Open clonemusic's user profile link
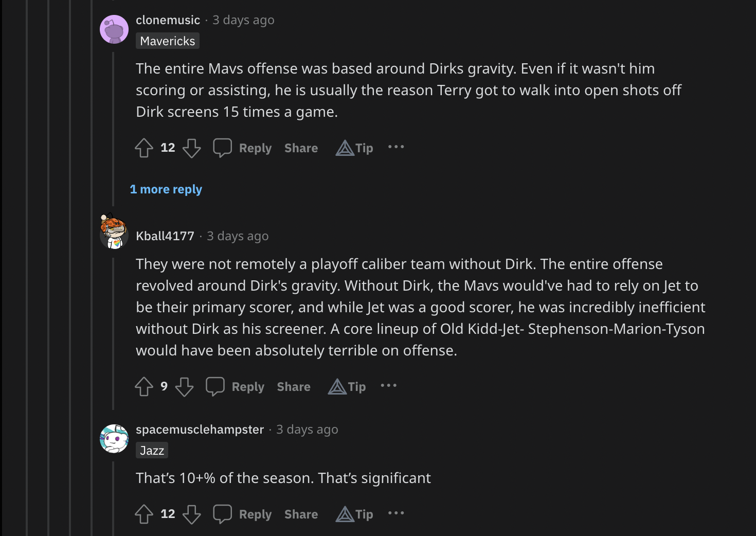 (x=168, y=20)
